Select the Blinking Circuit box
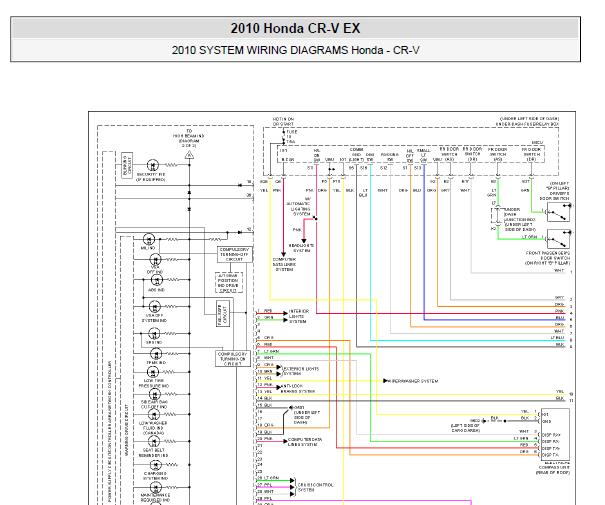The width and height of the screenshot is (605, 505). click(127, 165)
